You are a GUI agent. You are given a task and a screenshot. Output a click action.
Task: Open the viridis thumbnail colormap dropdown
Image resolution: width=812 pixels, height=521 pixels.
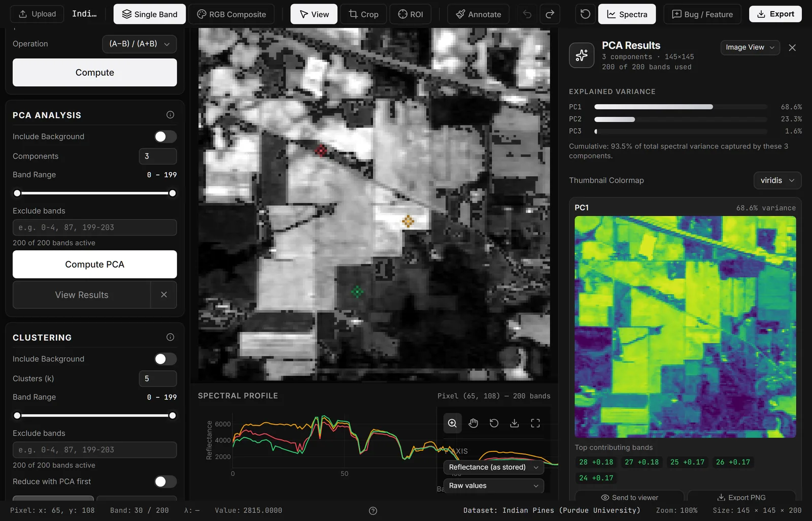tap(777, 180)
